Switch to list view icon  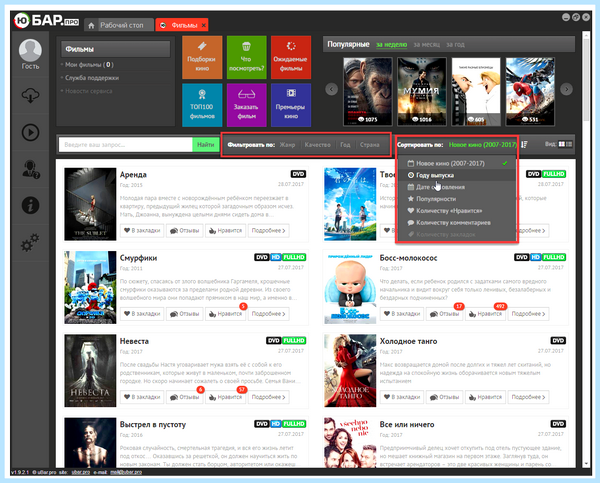pos(569,144)
